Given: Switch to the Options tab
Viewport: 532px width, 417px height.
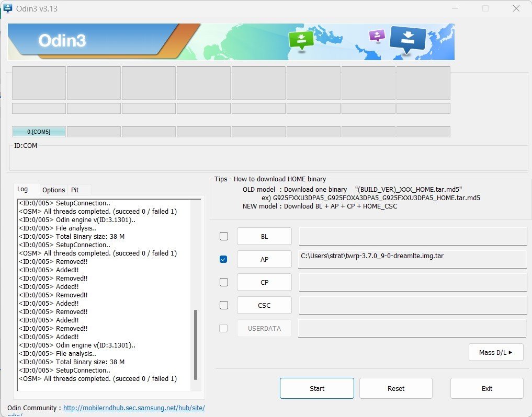Looking at the screenshot, I should (54, 190).
